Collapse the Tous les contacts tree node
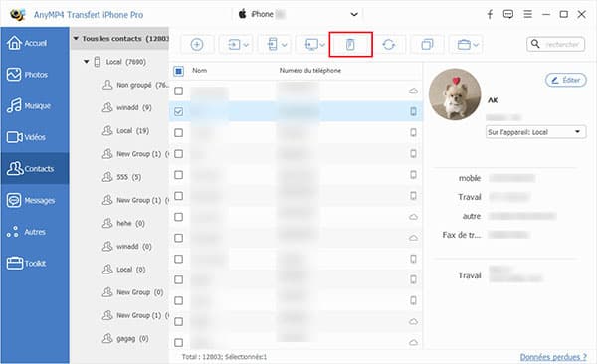The height and width of the screenshot is (364, 597). click(x=76, y=39)
